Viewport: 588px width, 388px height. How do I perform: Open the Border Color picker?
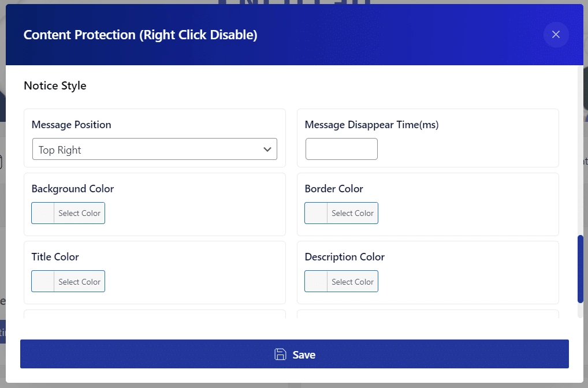coord(352,213)
